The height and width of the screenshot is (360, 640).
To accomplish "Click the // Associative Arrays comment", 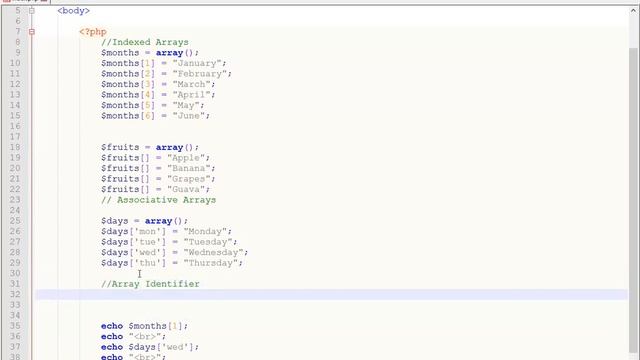I will [x=158, y=200].
